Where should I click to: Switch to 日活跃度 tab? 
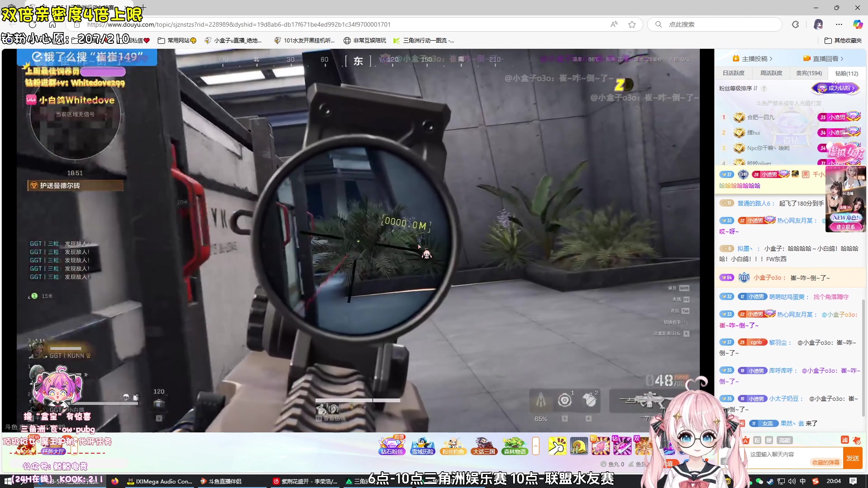(733, 73)
